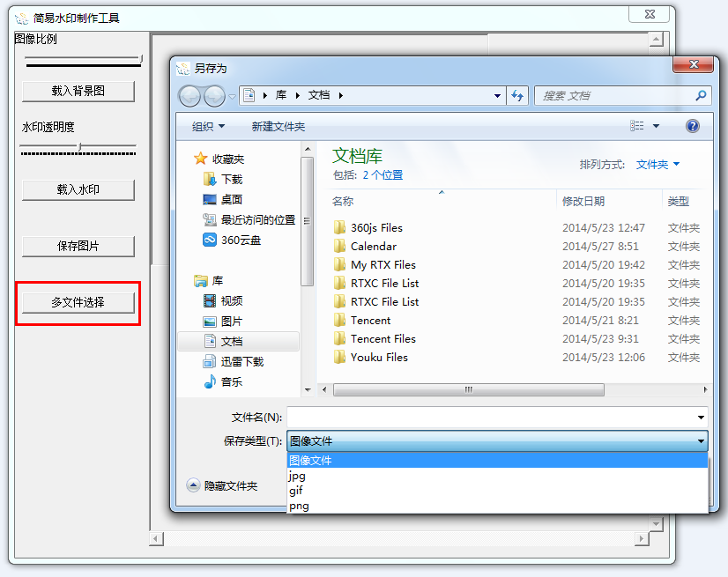The image size is (728, 577).
Task: Select the 文档 library in sidebar
Action: click(239, 342)
